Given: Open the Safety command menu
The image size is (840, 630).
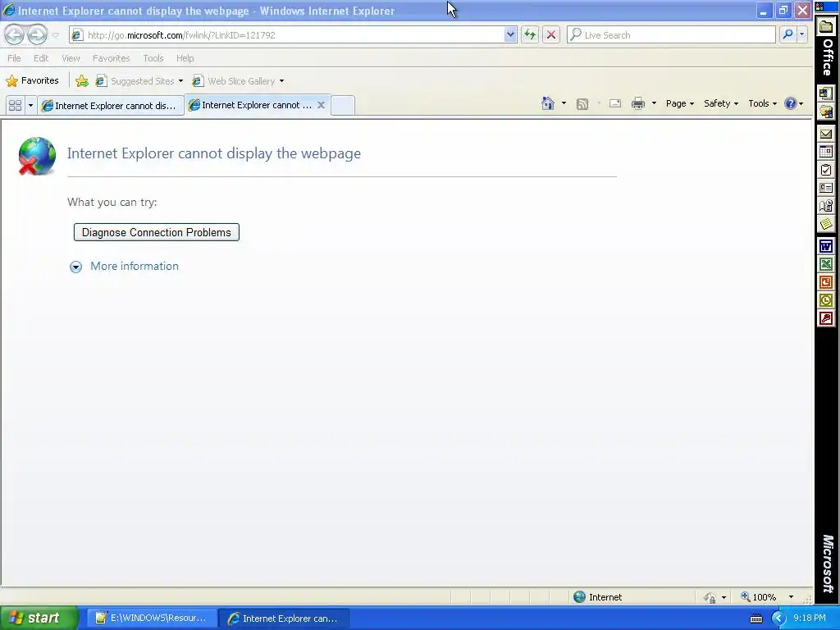Looking at the screenshot, I should point(720,103).
